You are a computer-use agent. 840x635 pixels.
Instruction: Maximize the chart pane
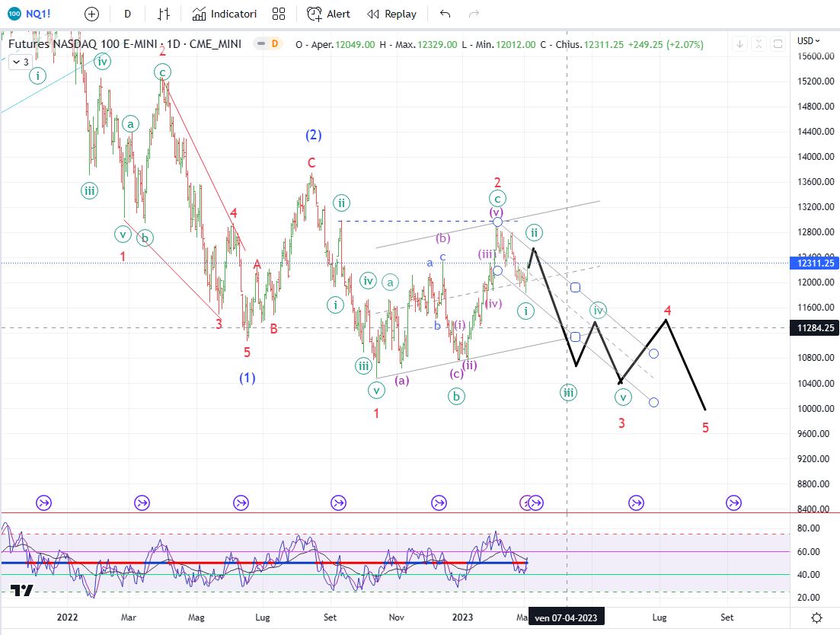(x=778, y=44)
